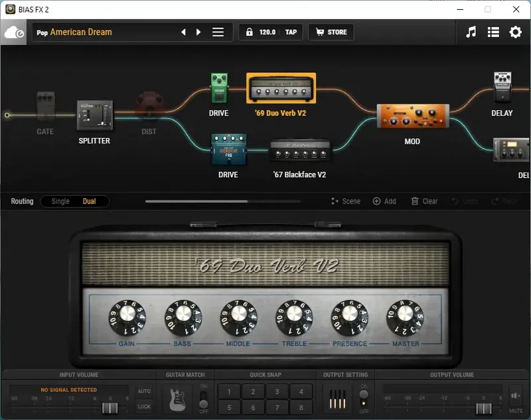
Task: Select Quick Snap 3
Action: pyautogui.click(x=277, y=391)
